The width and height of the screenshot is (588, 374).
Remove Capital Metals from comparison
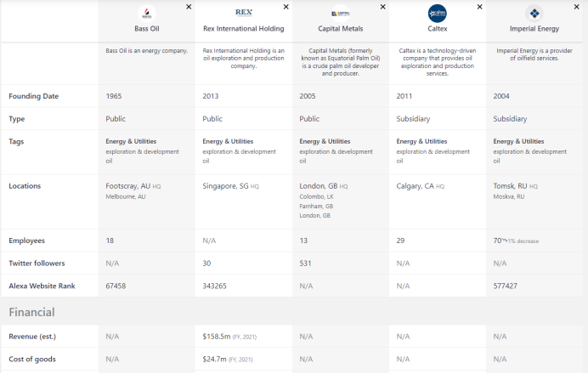coord(383,7)
